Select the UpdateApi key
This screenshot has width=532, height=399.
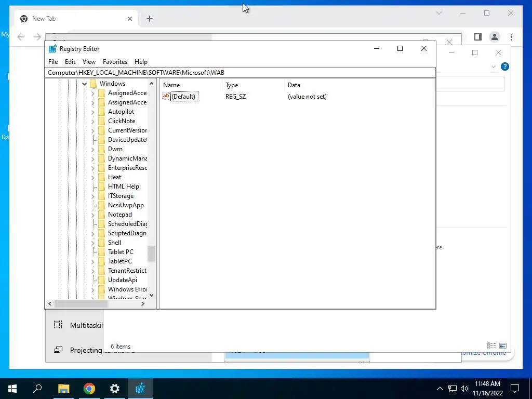click(x=123, y=280)
